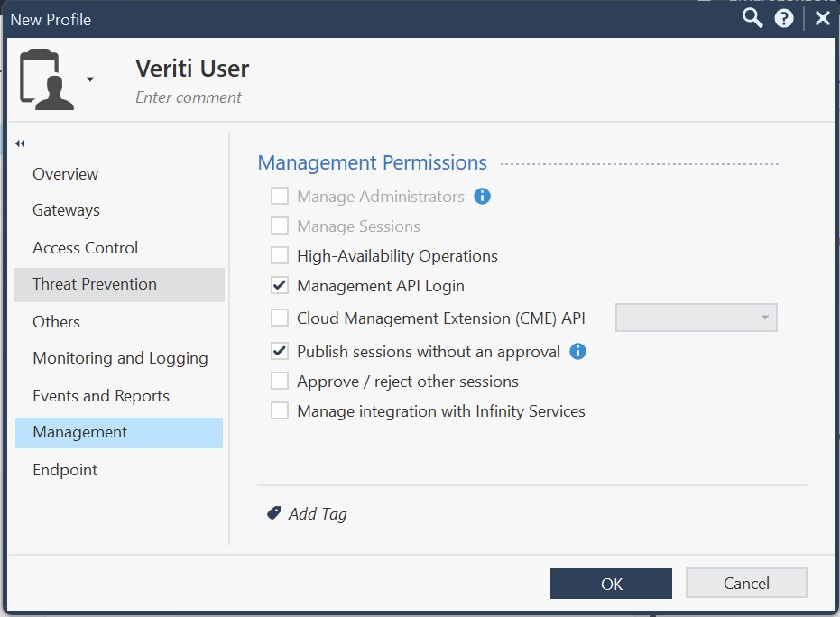Check Approve / reject other sessions

(280, 381)
